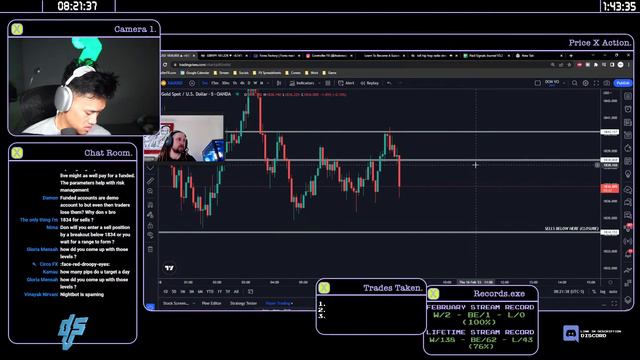640x360 pixels.
Task: Select the 15m timeframe
Action: pyautogui.click(x=215, y=83)
